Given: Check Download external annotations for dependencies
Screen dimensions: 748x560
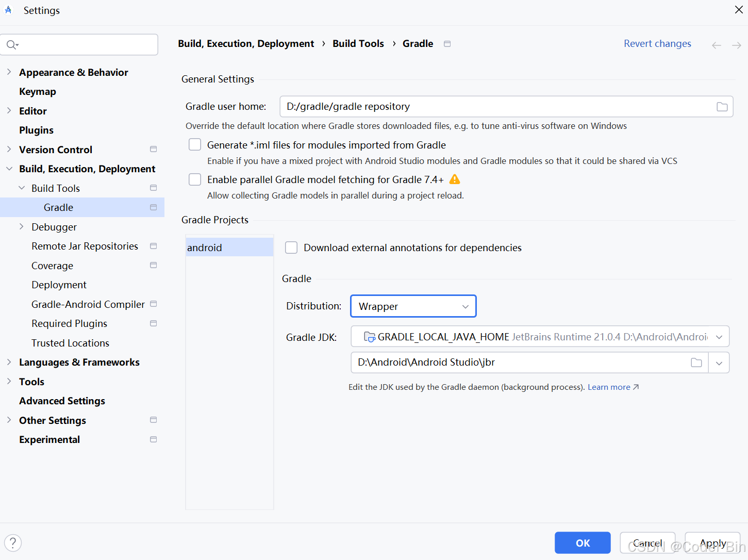Looking at the screenshot, I should pyautogui.click(x=291, y=247).
